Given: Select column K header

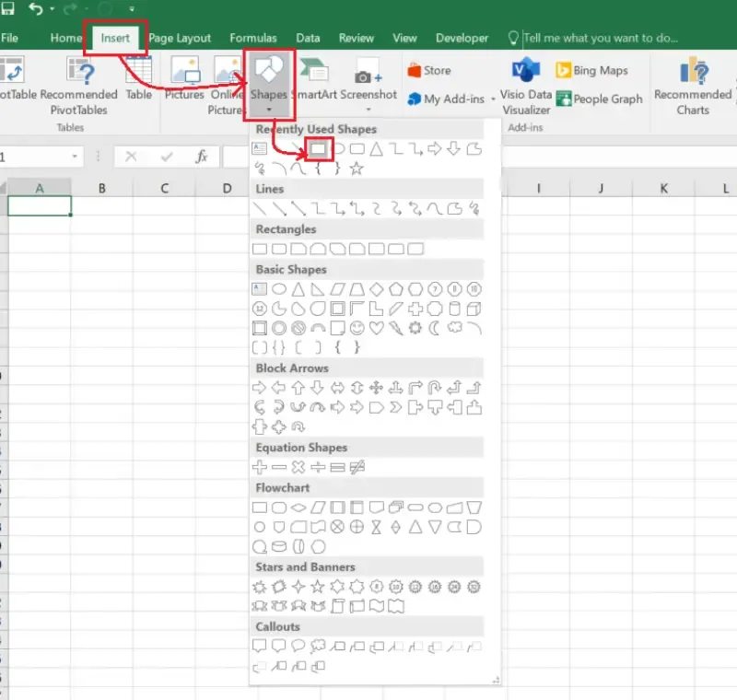Looking at the screenshot, I should coord(663,188).
